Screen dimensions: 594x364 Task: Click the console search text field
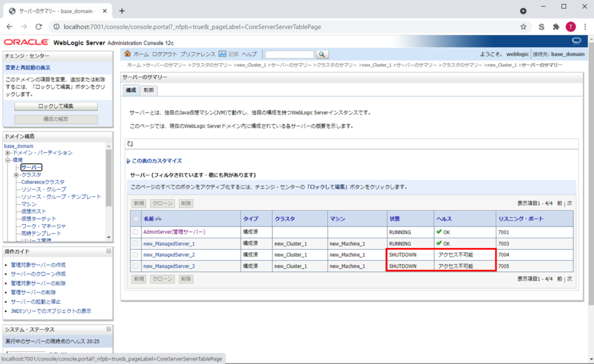(x=289, y=54)
